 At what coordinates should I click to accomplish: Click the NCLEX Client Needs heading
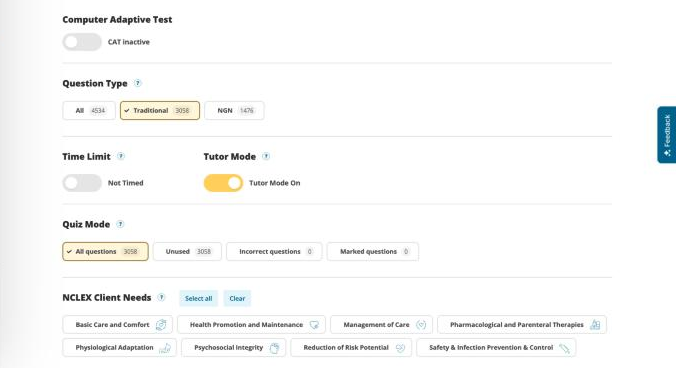[107, 298]
